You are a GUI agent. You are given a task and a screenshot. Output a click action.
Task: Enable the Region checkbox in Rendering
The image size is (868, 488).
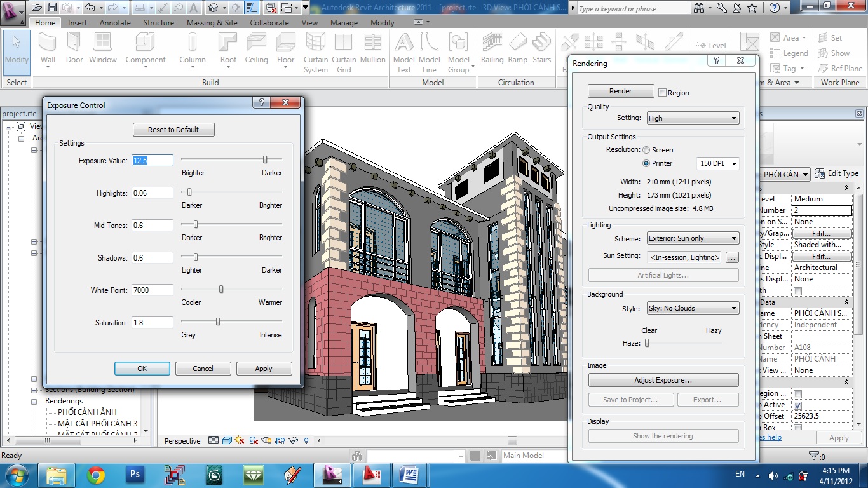663,93
